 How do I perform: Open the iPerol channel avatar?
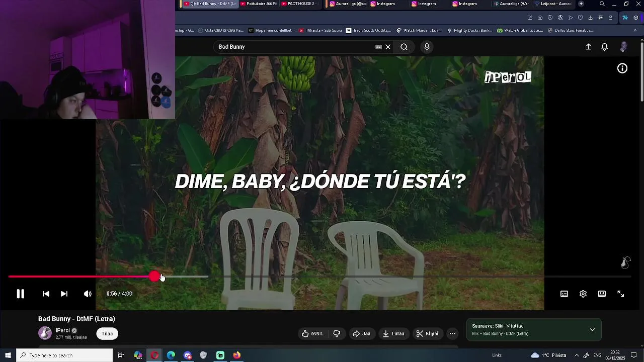coord(45,333)
